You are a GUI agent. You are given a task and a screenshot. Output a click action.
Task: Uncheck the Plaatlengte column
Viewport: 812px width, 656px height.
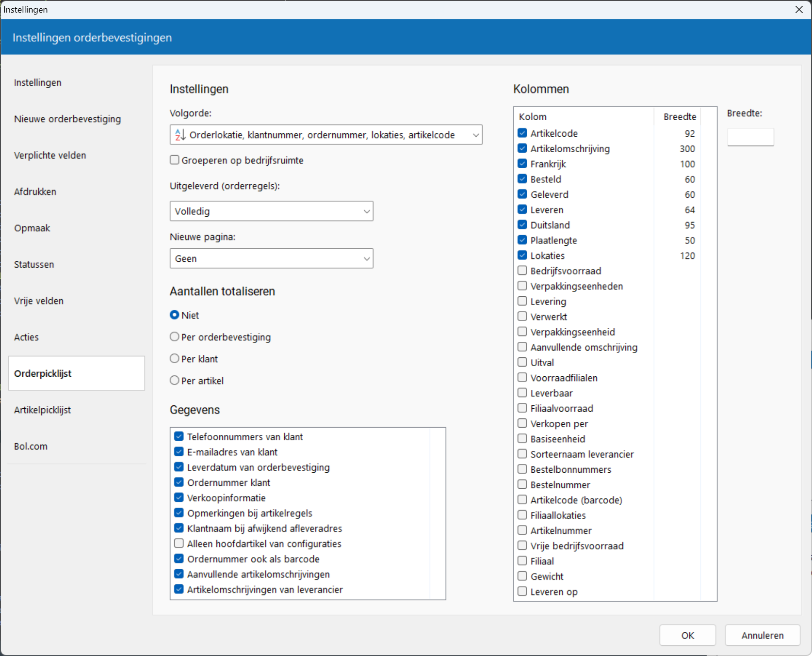[x=522, y=240]
